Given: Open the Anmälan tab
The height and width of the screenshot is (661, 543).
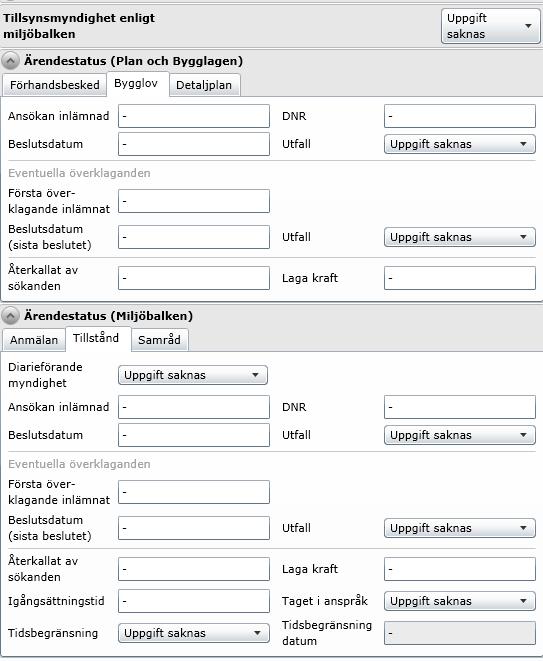Looking at the screenshot, I should 34,340.
